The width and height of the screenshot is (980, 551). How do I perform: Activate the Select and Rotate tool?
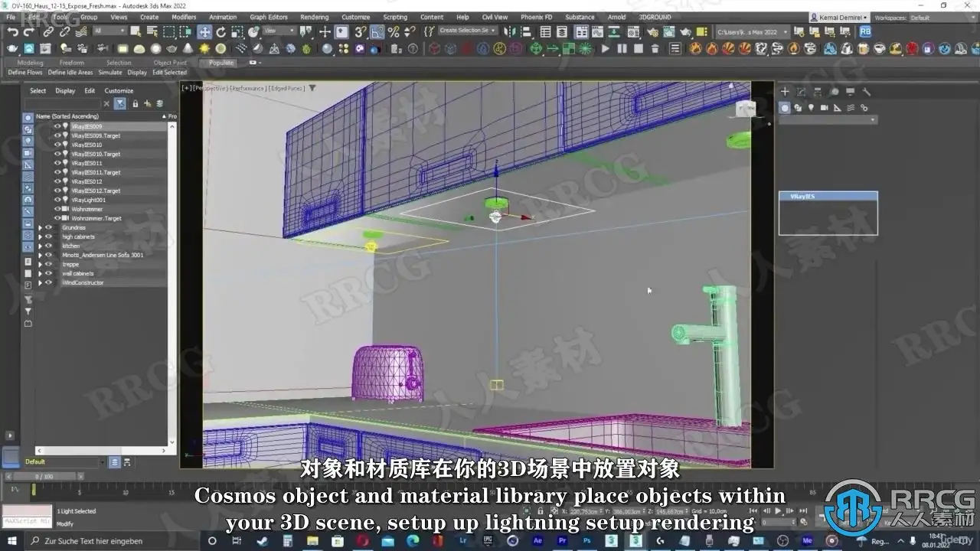point(221,32)
